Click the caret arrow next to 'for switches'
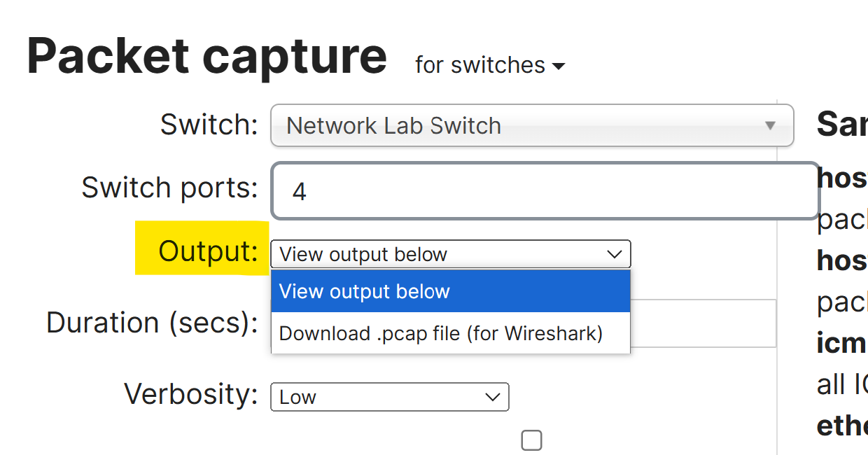The width and height of the screenshot is (868, 455). point(558,66)
